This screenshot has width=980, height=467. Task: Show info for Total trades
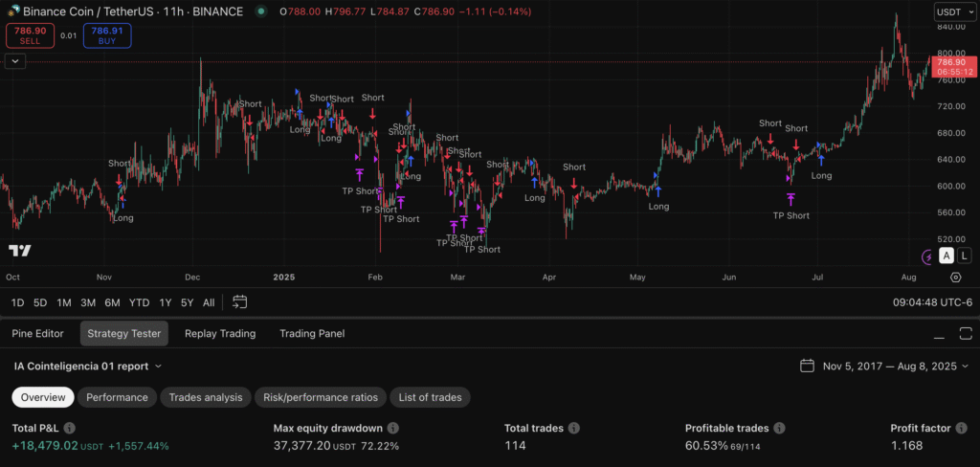574,428
